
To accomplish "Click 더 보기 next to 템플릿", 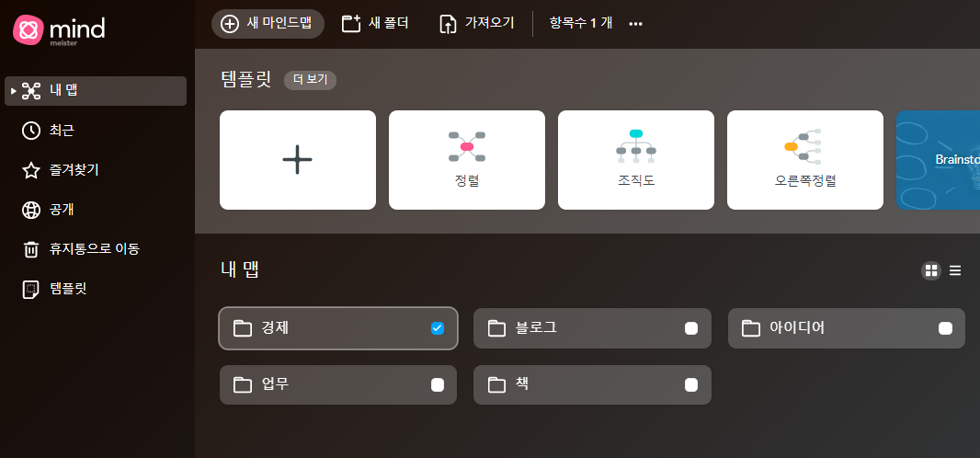I will coord(310,80).
